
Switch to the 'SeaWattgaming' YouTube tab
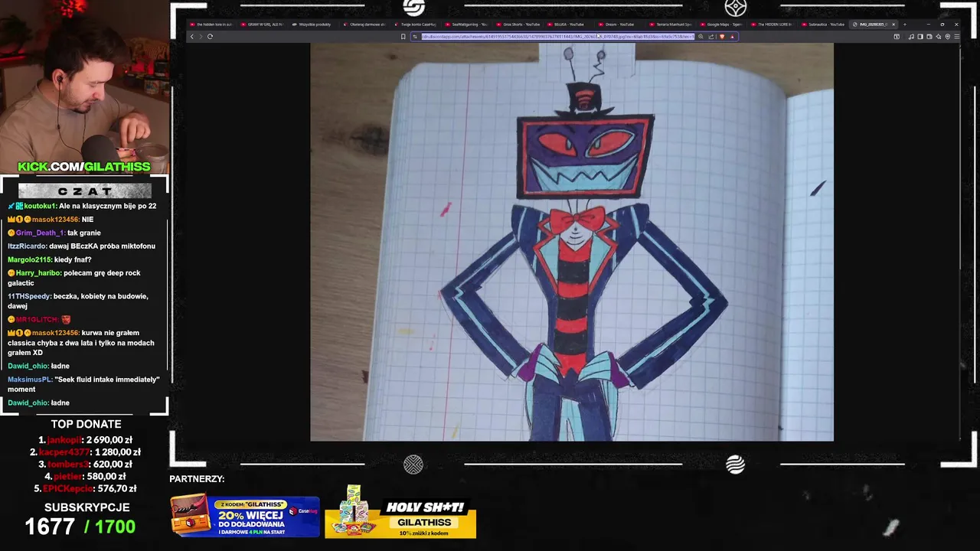(x=467, y=24)
